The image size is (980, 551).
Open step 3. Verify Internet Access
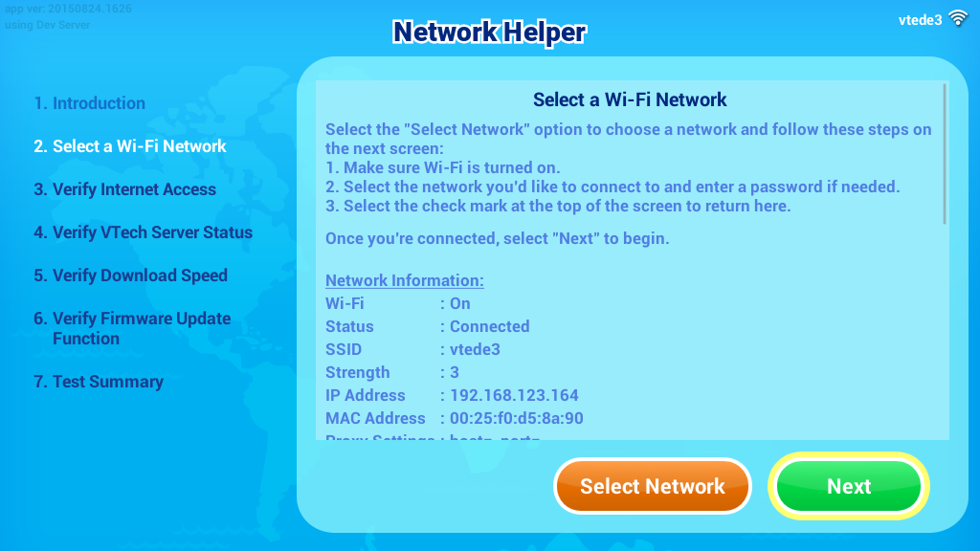click(125, 189)
